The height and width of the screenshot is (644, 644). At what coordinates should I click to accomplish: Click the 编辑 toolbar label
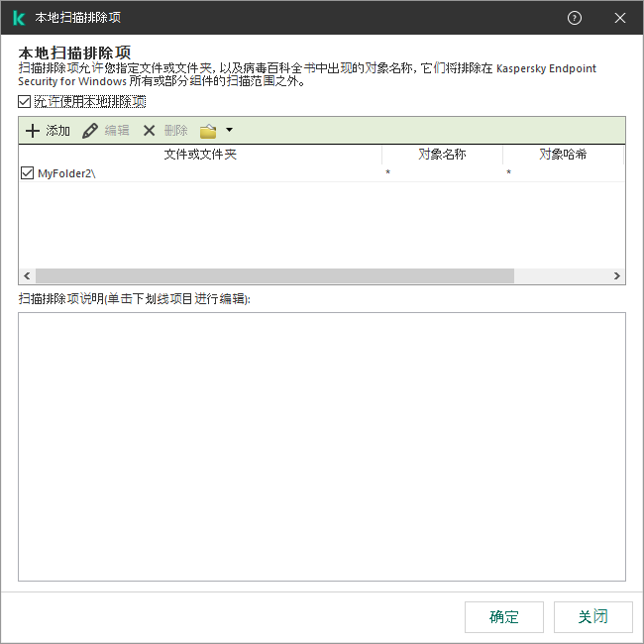click(x=117, y=131)
